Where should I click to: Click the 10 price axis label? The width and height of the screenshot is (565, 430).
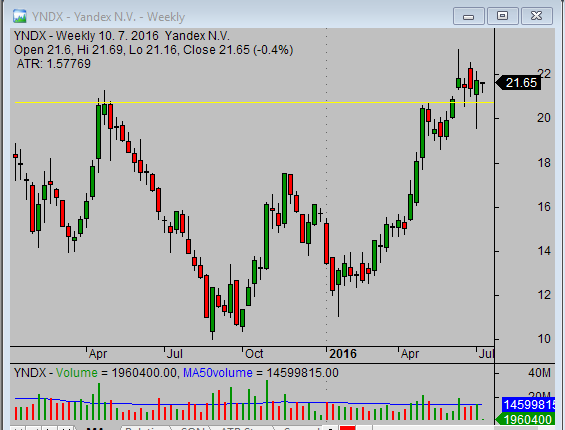[544, 339]
